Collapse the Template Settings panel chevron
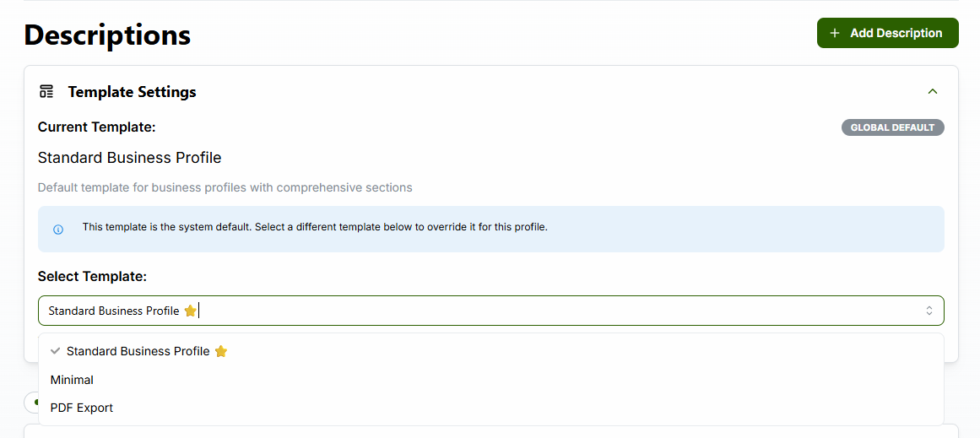Image resolution: width=980 pixels, height=438 pixels. [x=932, y=91]
